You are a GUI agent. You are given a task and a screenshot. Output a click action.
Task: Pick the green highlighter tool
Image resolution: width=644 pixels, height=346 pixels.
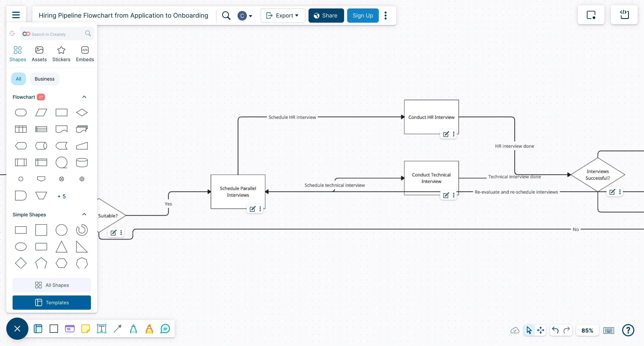(x=133, y=329)
